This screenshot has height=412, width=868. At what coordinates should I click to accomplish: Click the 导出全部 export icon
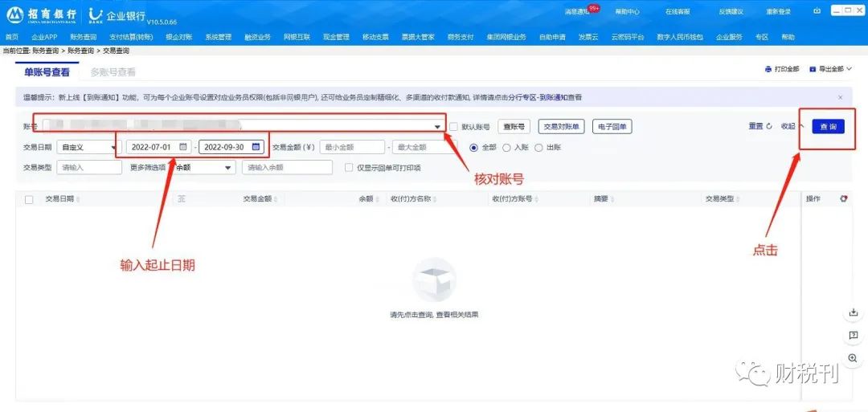coord(813,69)
